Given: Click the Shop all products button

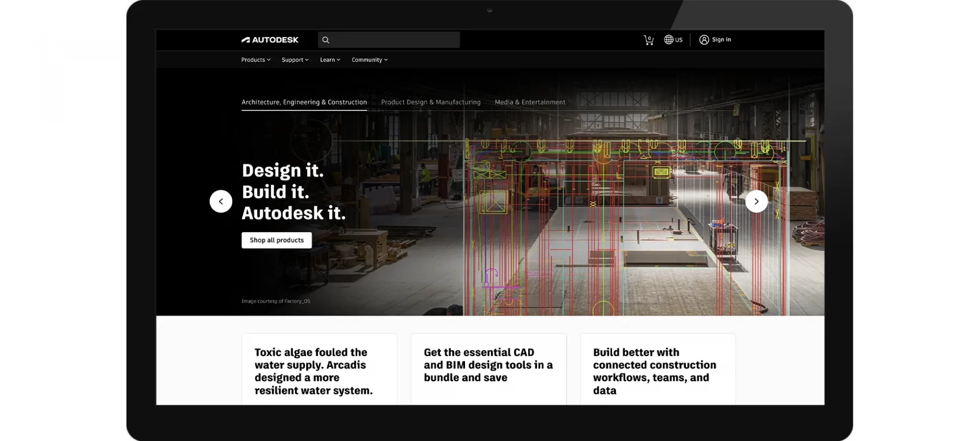Looking at the screenshot, I should [277, 240].
